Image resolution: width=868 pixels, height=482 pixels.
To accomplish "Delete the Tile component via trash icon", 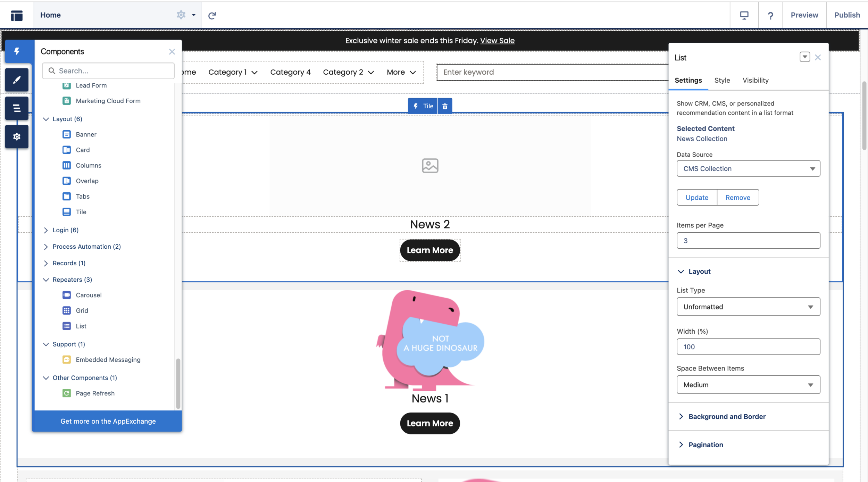I will click(445, 106).
